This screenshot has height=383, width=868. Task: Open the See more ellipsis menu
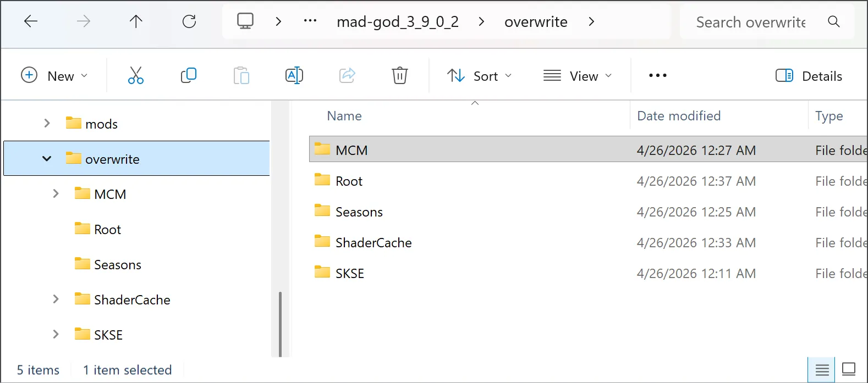pyautogui.click(x=657, y=76)
